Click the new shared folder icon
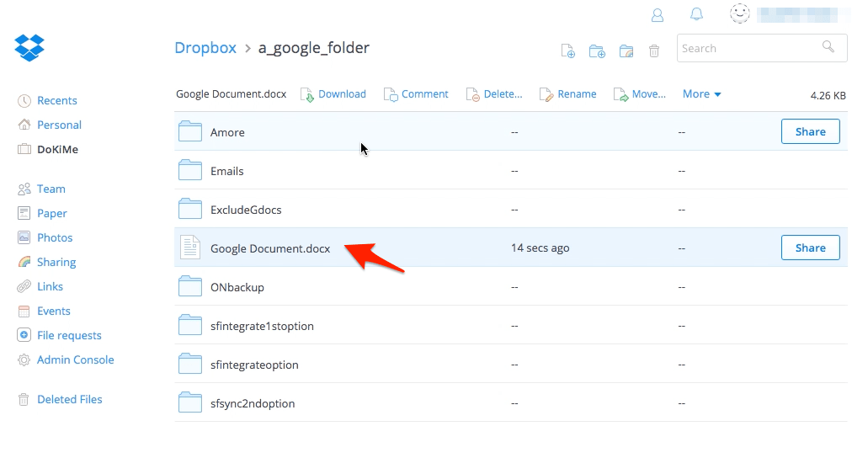Viewport: 868px width, 458px height. [626, 51]
